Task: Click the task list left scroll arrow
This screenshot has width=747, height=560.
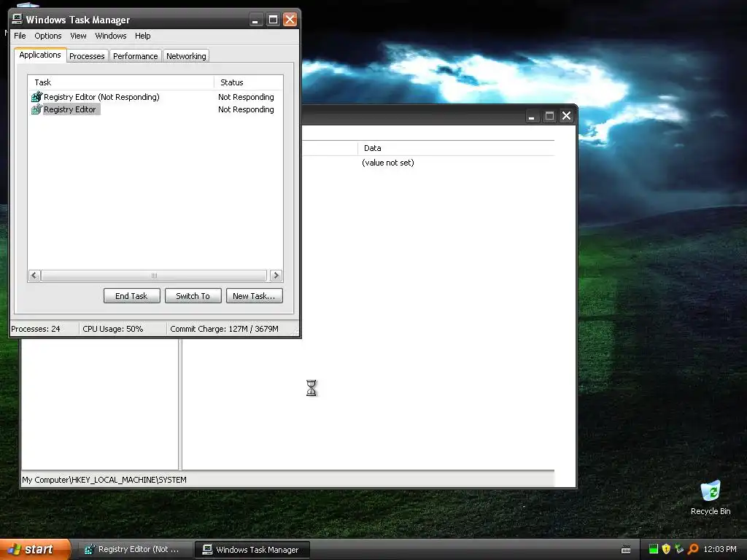Action: click(34, 275)
